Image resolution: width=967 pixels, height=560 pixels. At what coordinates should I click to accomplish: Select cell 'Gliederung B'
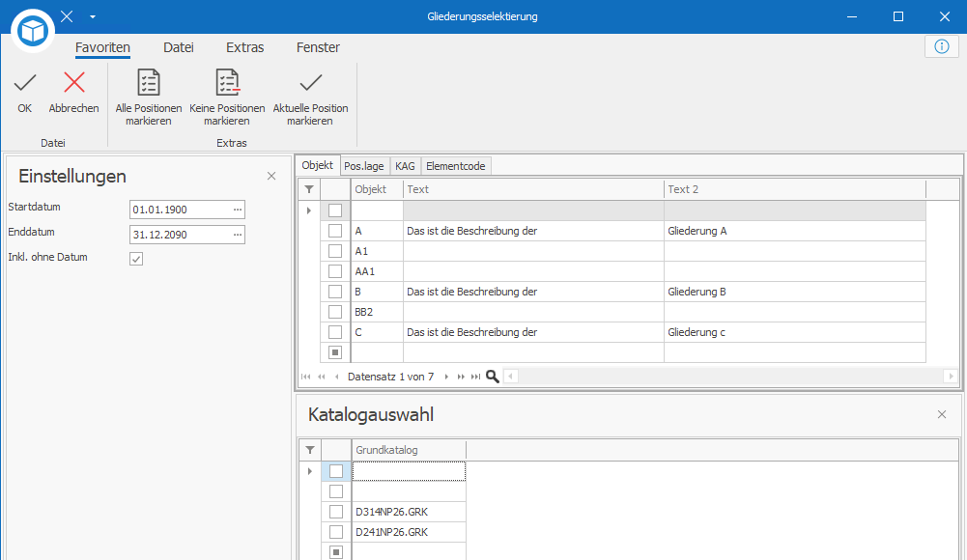795,292
